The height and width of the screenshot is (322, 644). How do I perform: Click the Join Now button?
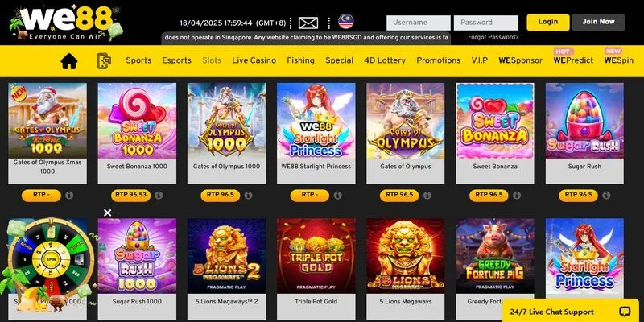pos(598,23)
